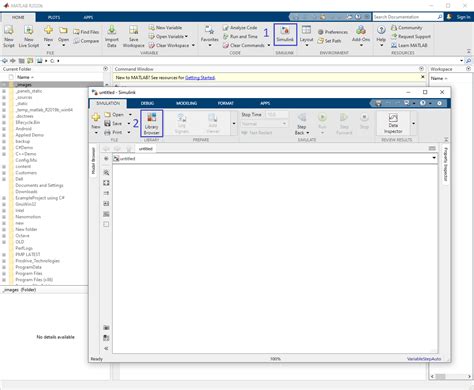474x390 pixels.
Task: Click the Stop Time input field
Action: (277, 114)
